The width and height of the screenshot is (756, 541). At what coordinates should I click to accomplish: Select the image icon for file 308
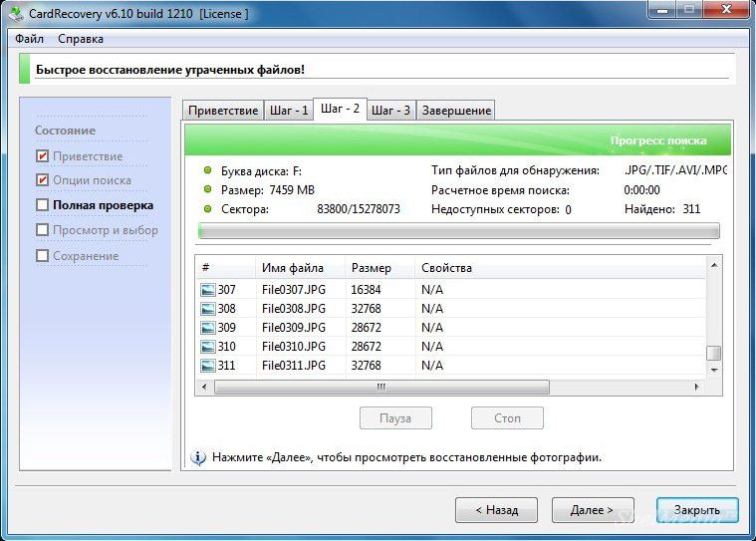208,309
